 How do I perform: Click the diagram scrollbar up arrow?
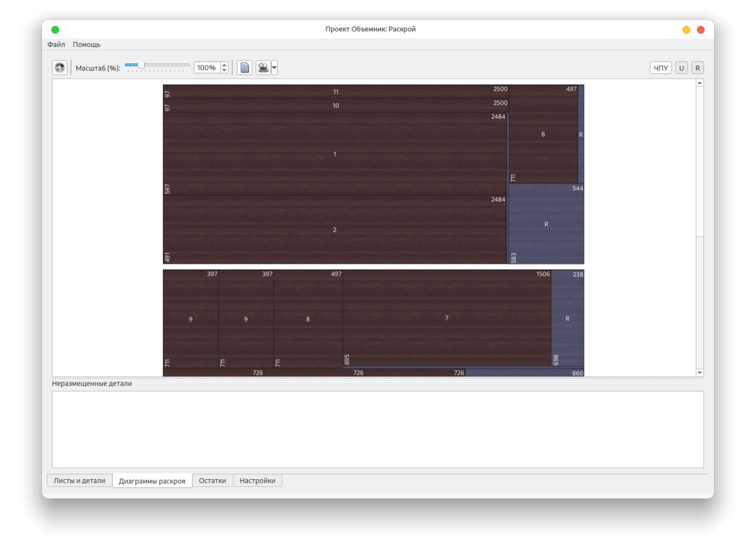click(x=700, y=83)
